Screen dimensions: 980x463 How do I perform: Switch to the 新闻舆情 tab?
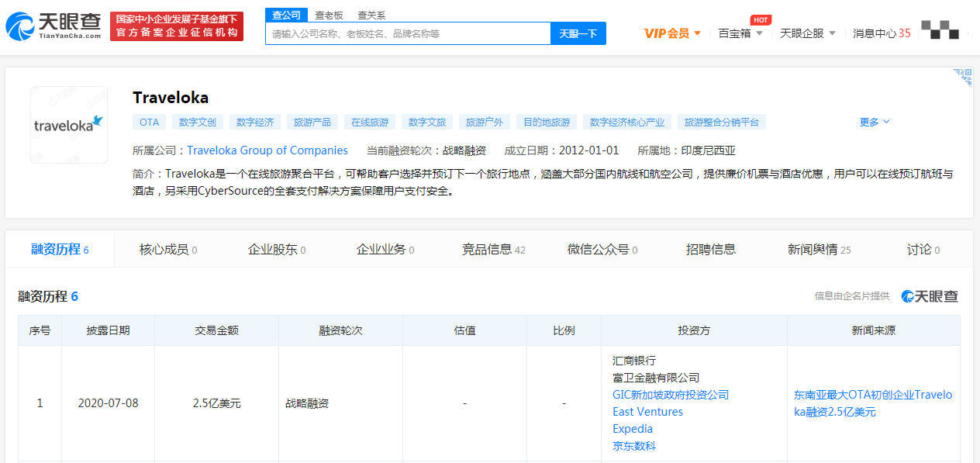(x=820, y=249)
